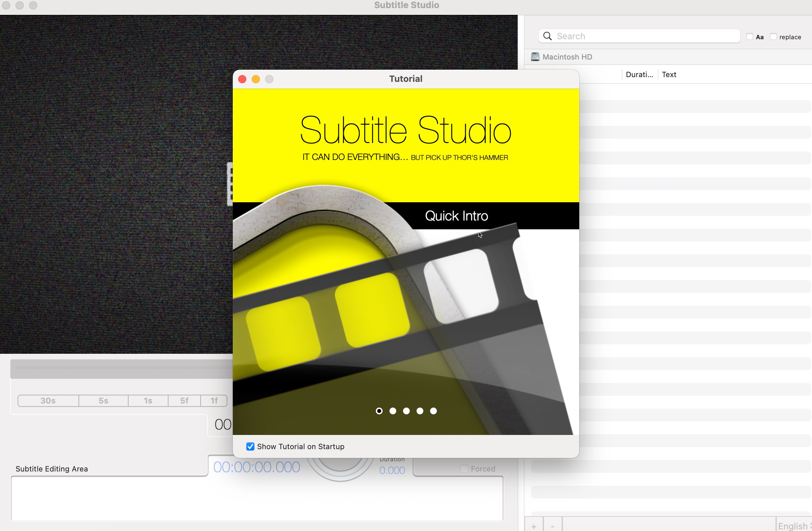This screenshot has width=812, height=531.
Task: Enable the replace checkbox
Action: pyautogui.click(x=773, y=37)
